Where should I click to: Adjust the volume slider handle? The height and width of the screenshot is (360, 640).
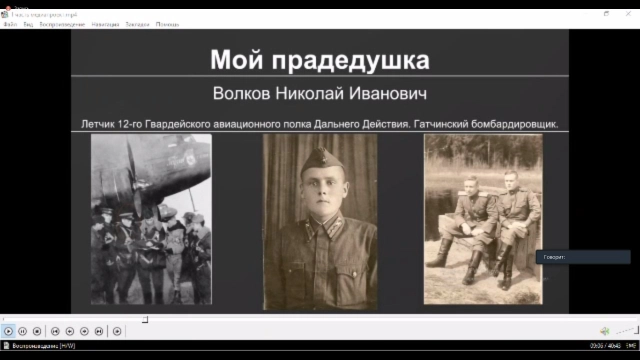(636, 330)
